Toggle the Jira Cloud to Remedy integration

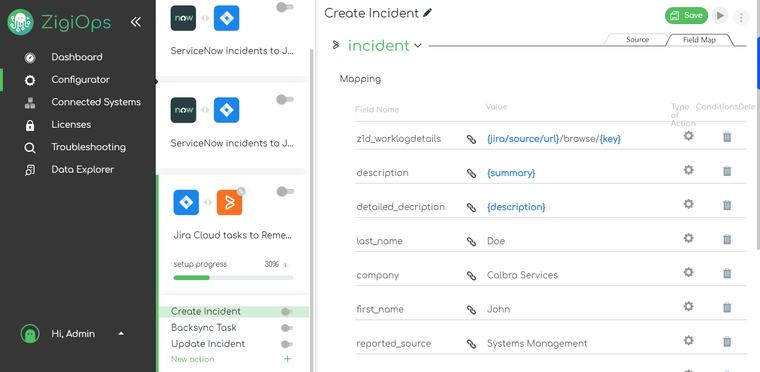285,192
